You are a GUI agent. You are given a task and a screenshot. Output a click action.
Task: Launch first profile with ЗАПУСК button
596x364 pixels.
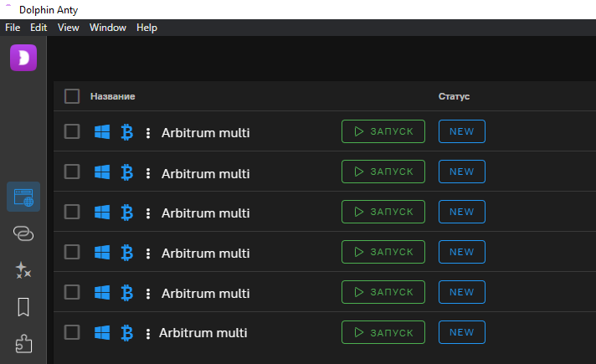(383, 131)
